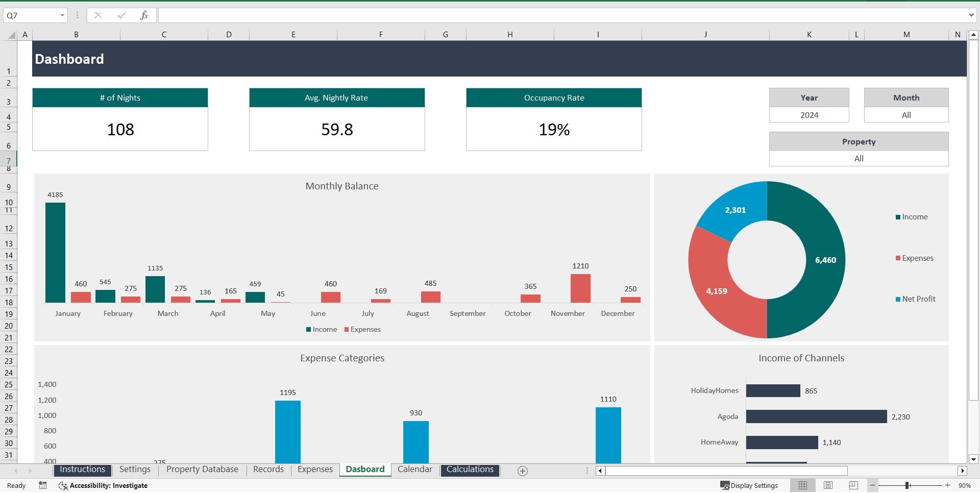The height and width of the screenshot is (493, 980).
Task: Click the 90% zoom level
Action: pos(965,485)
